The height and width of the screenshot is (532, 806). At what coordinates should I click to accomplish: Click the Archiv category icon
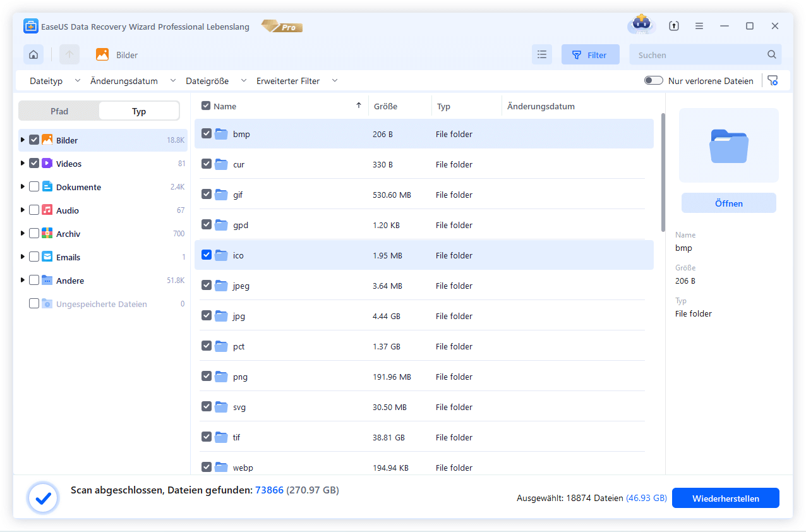click(47, 234)
